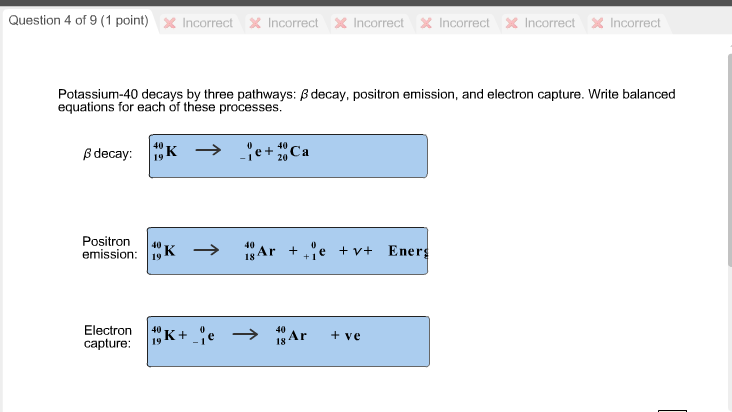Screen dimensions: 732x412
Task: Select the Question 4 of 9 tab
Action: (x=78, y=21)
